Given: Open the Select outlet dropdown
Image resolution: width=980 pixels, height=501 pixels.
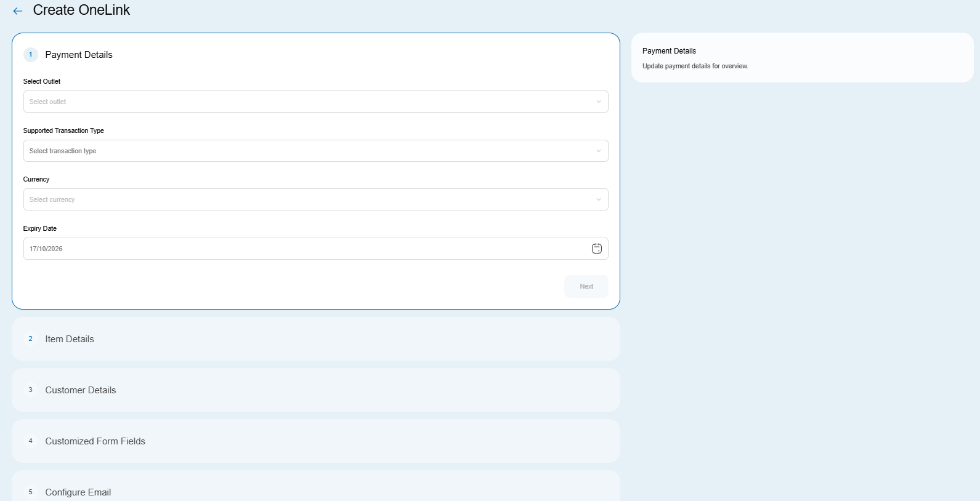Looking at the screenshot, I should tap(315, 102).
